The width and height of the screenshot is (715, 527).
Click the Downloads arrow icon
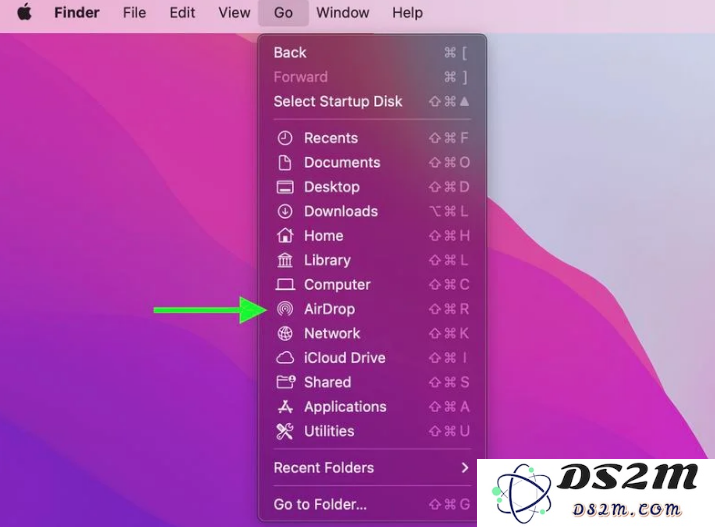pyautogui.click(x=285, y=211)
